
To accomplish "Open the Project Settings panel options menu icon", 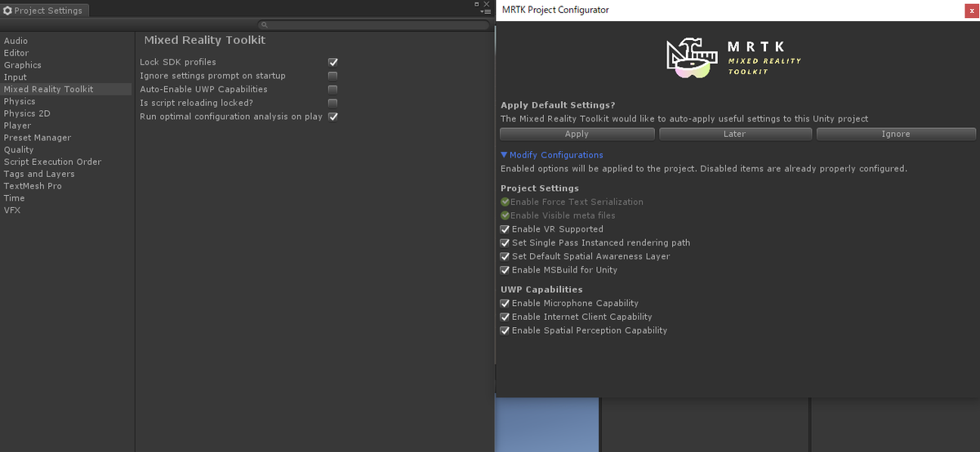I will 487,11.
